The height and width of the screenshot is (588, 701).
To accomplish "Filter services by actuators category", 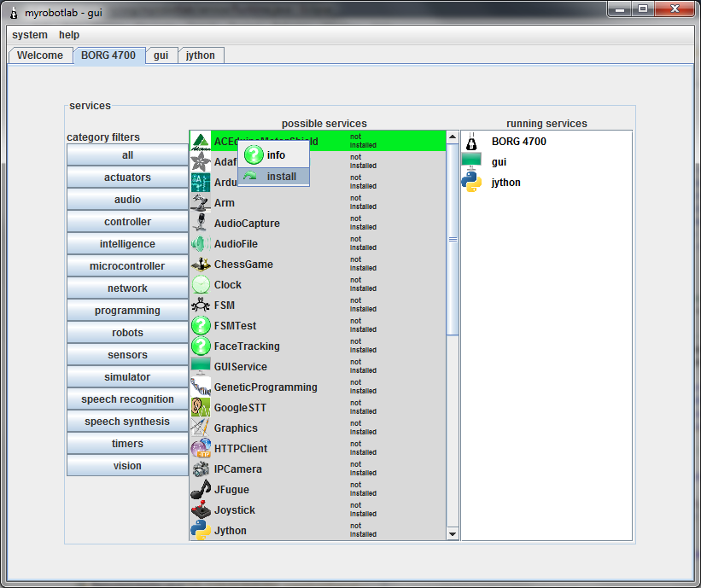I will click(x=127, y=178).
